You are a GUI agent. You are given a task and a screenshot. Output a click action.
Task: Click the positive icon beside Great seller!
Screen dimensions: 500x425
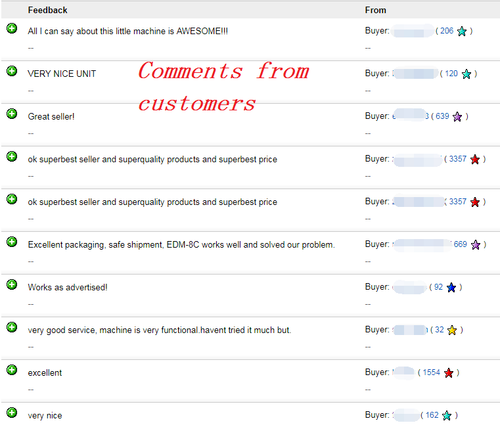tap(12, 114)
